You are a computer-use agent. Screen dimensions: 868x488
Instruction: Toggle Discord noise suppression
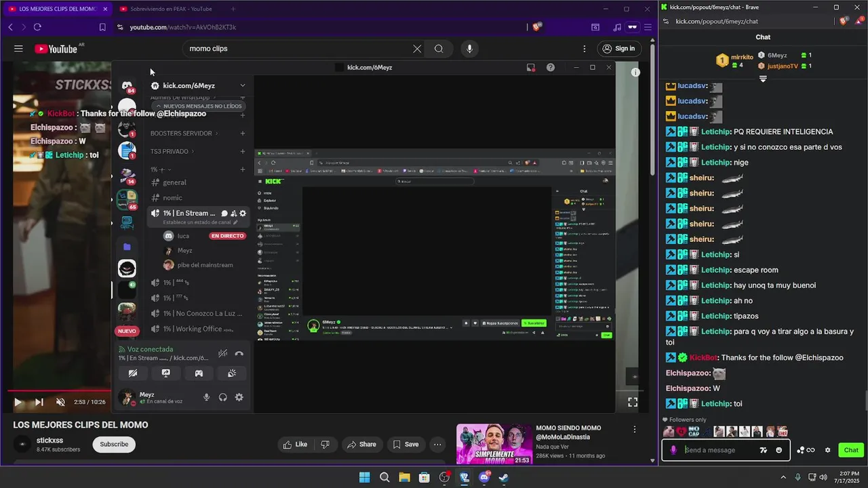(x=222, y=353)
